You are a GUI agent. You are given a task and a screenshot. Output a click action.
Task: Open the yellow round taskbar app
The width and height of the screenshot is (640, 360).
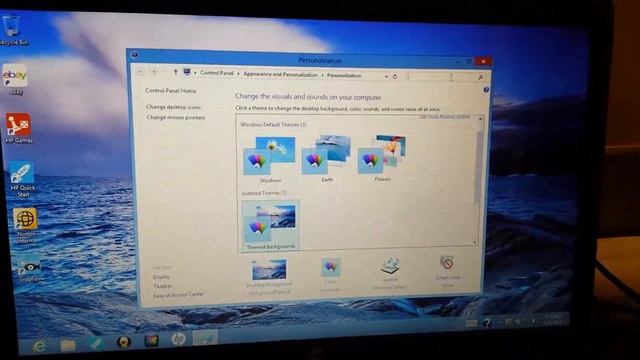pyautogui.click(x=124, y=341)
